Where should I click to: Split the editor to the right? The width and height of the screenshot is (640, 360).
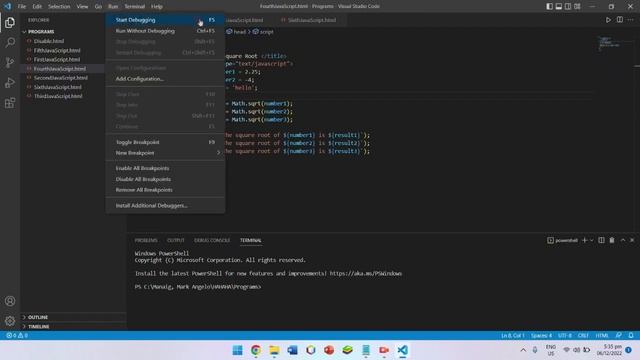pyautogui.click(x=620, y=20)
